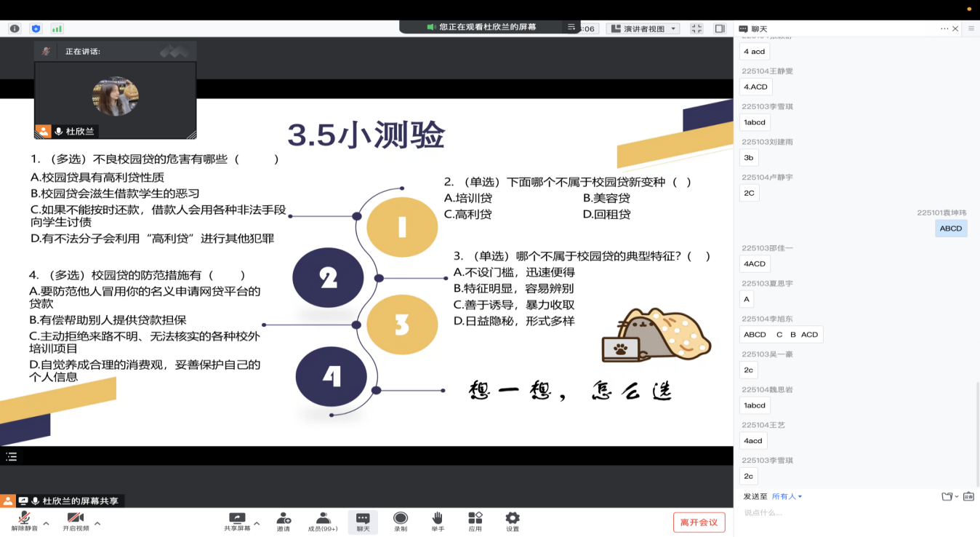Click the 说点什么 chat input field
Viewport: 980px width, 537px height.
836,513
